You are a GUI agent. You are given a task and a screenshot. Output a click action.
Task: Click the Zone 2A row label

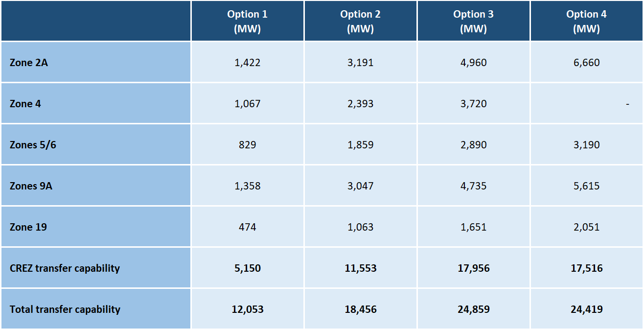click(x=29, y=63)
